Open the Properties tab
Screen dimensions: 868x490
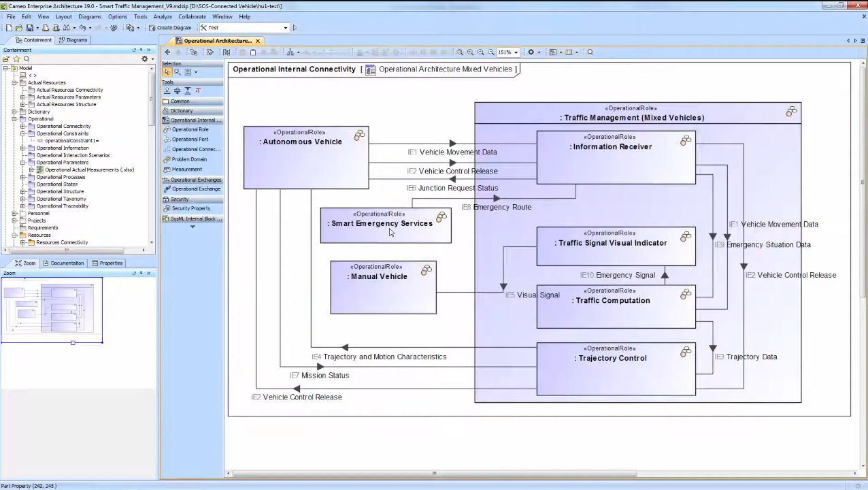[x=107, y=263]
